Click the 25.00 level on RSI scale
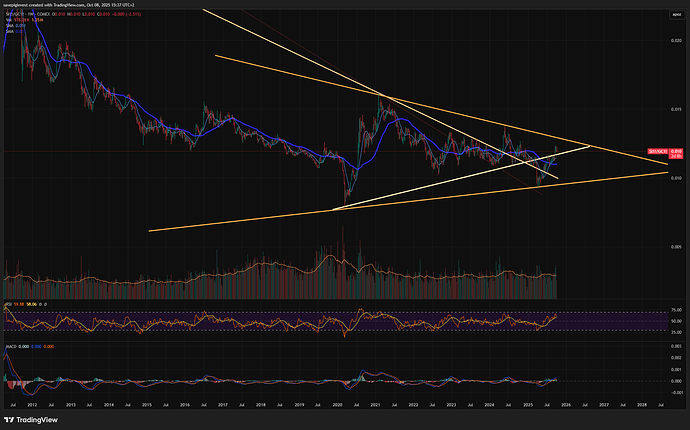The width and height of the screenshot is (690, 430). point(676,333)
